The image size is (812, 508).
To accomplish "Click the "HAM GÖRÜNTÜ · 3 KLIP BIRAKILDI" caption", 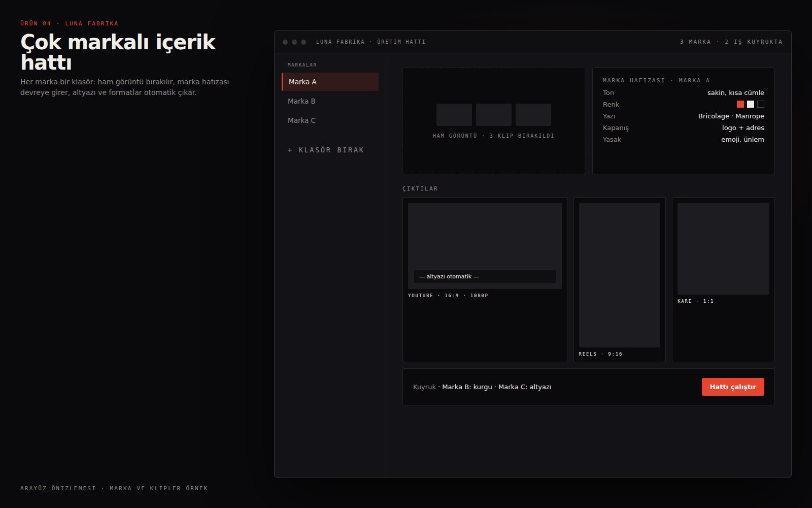I will [493, 136].
